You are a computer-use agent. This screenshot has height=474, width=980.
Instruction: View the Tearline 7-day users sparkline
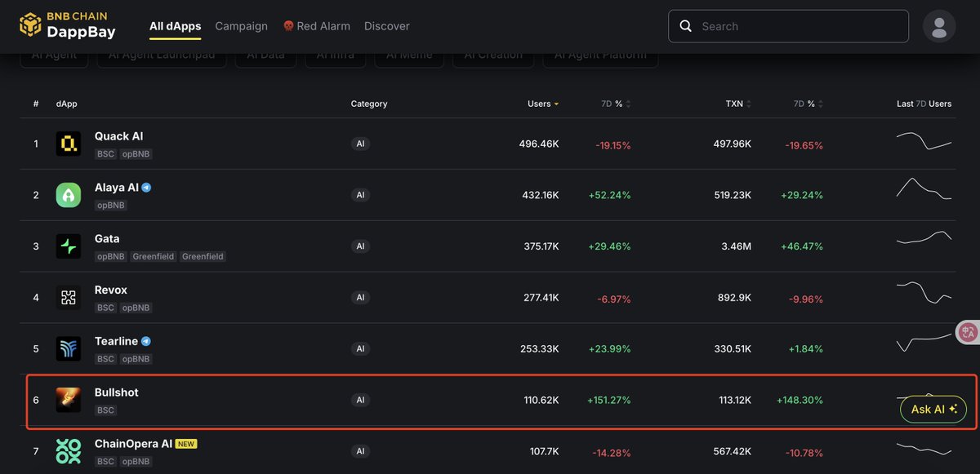point(924,343)
